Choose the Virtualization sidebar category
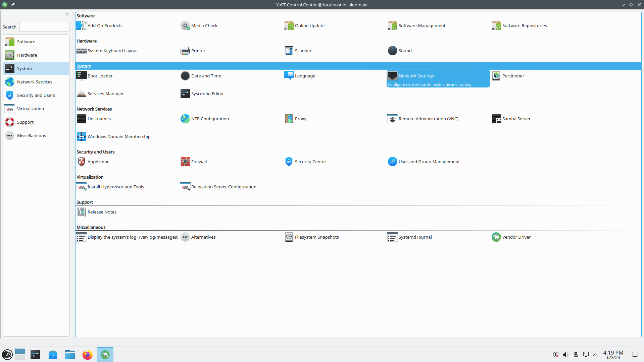The height and width of the screenshot is (362, 644). pyautogui.click(x=31, y=109)
